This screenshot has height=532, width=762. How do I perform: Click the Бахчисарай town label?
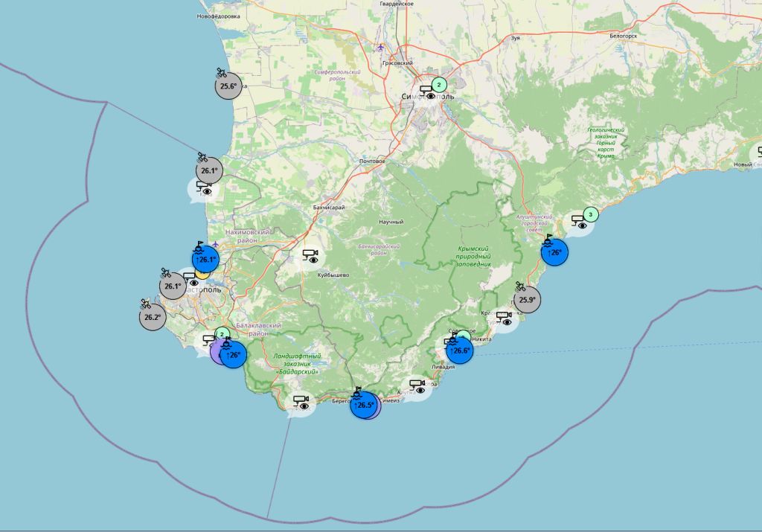click(329, 208)
